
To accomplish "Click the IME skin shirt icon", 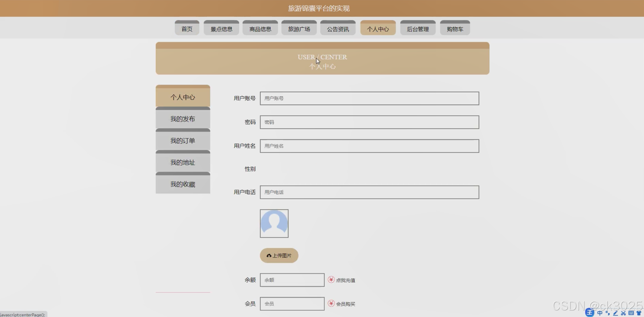I will 639,313.
